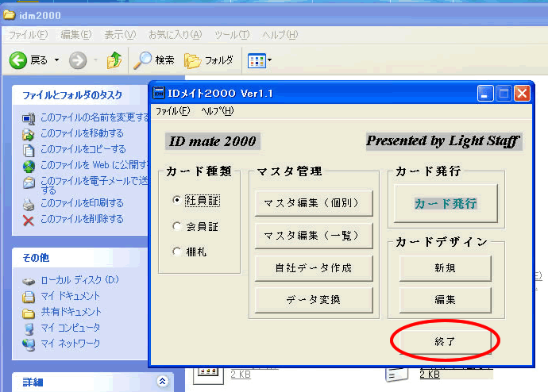The image size is (548, 392).
Task: Open the 共有ドキュメント link
Action: (71, 312)
